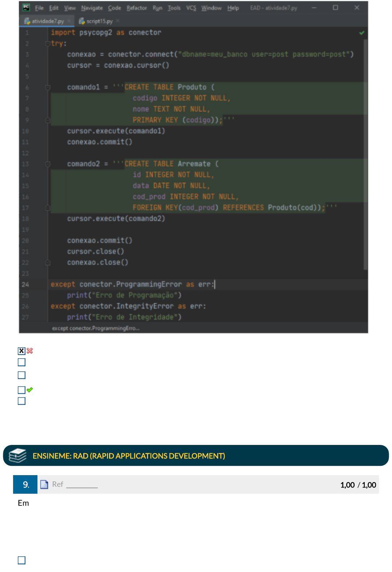
Task: Click the green inspection checkmark in editor
Action: (361, 33)
